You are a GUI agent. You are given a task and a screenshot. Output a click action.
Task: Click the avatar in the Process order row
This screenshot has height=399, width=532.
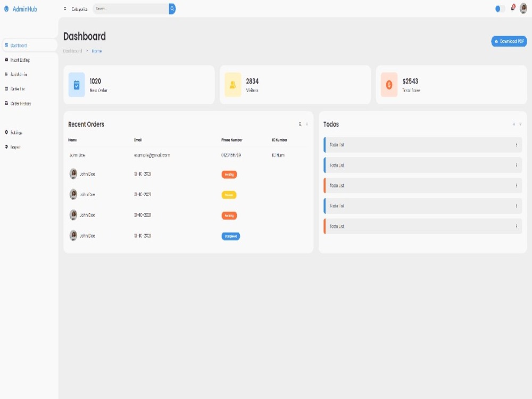click(x=73, y=194)
